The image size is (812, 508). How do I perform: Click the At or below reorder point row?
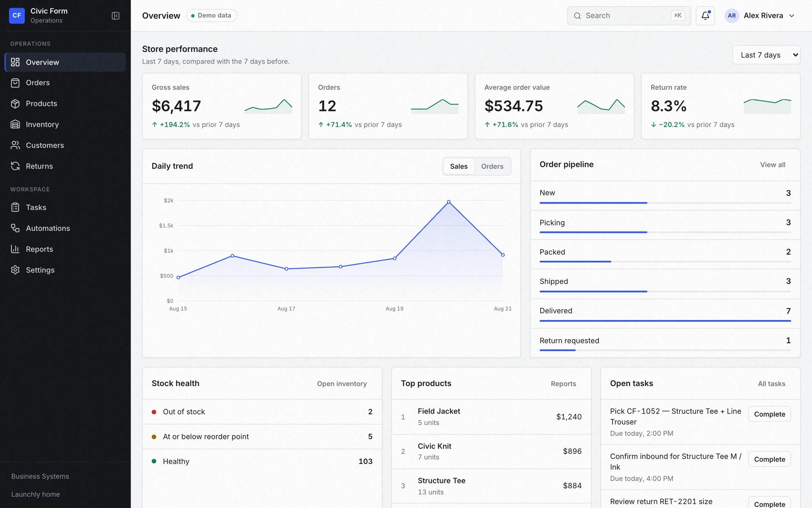coord(262,437)
